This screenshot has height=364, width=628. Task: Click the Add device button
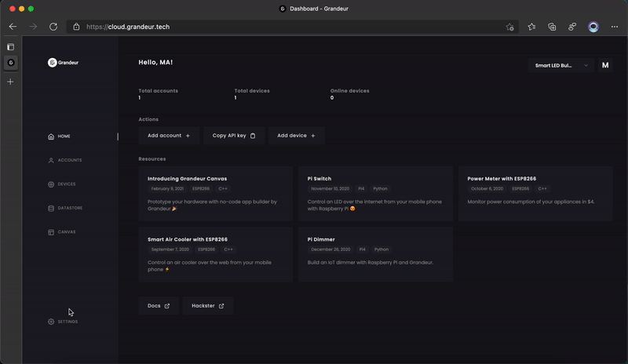tap(297, 136)
